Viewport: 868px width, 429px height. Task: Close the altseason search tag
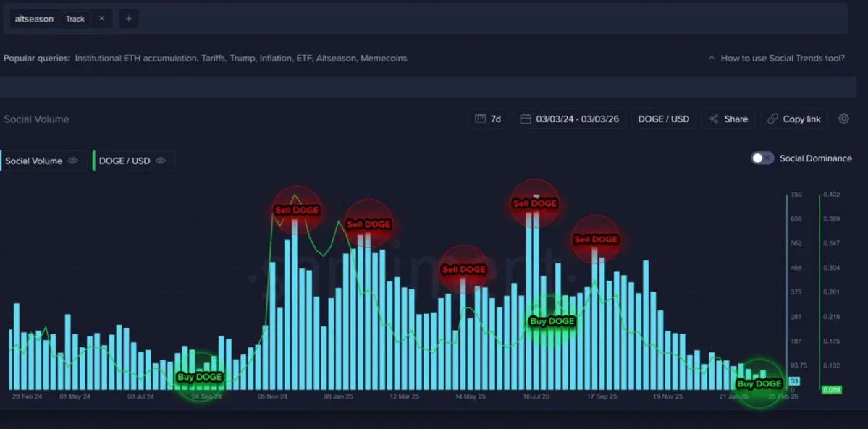(x=101, y=18)
